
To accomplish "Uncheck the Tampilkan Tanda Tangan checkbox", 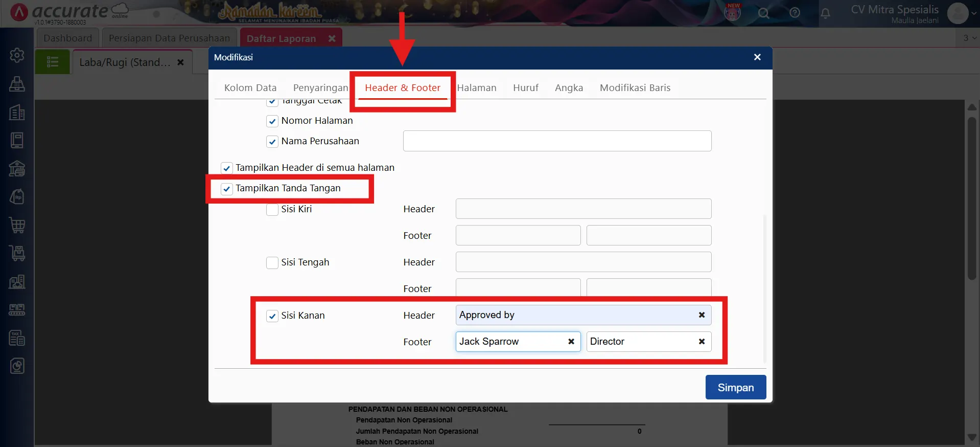I will [x=227, y=189].
